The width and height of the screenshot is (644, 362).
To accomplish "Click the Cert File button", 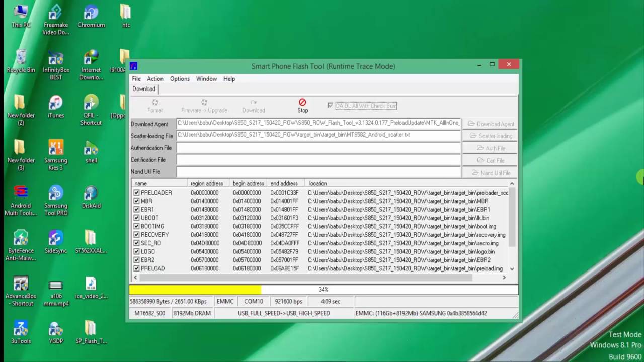I will pos(490,160).
